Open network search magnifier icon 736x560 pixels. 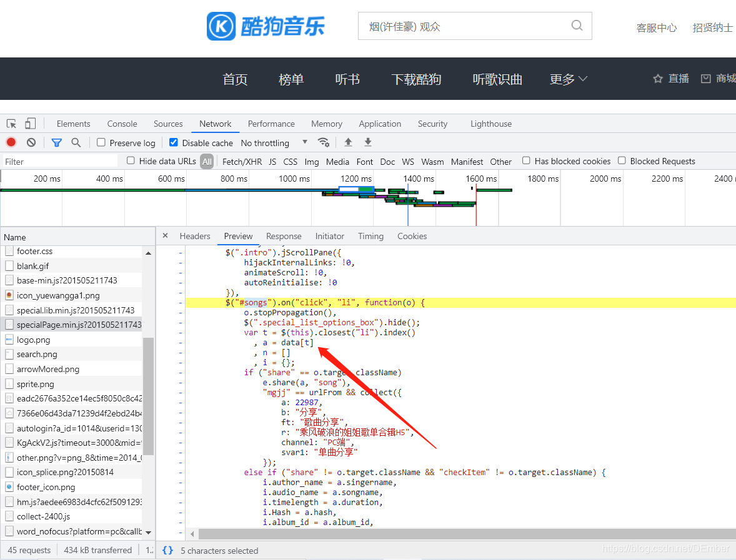(76, 142)
